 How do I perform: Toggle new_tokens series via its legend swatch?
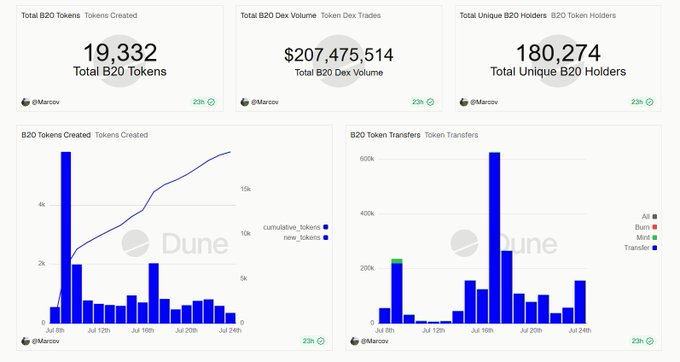click(x=326, y=238)
